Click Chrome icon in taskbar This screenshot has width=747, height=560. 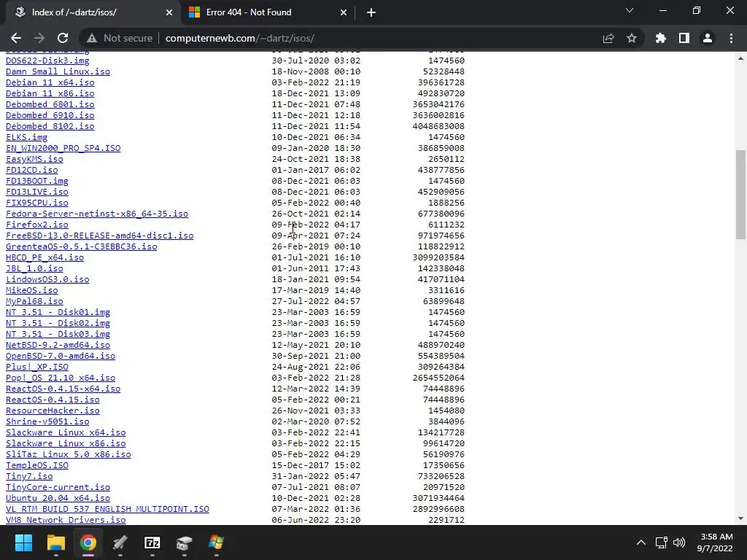[x=88, y=542]
